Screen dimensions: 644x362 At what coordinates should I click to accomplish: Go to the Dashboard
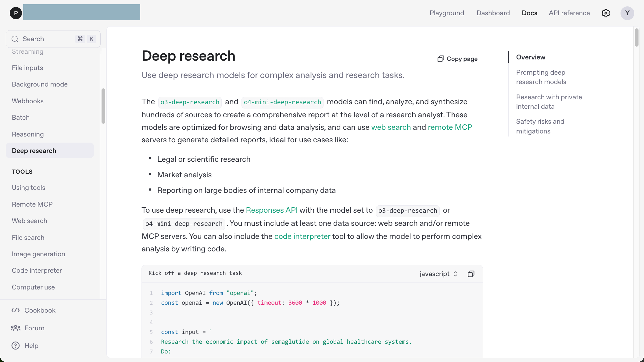click(493, 13)
